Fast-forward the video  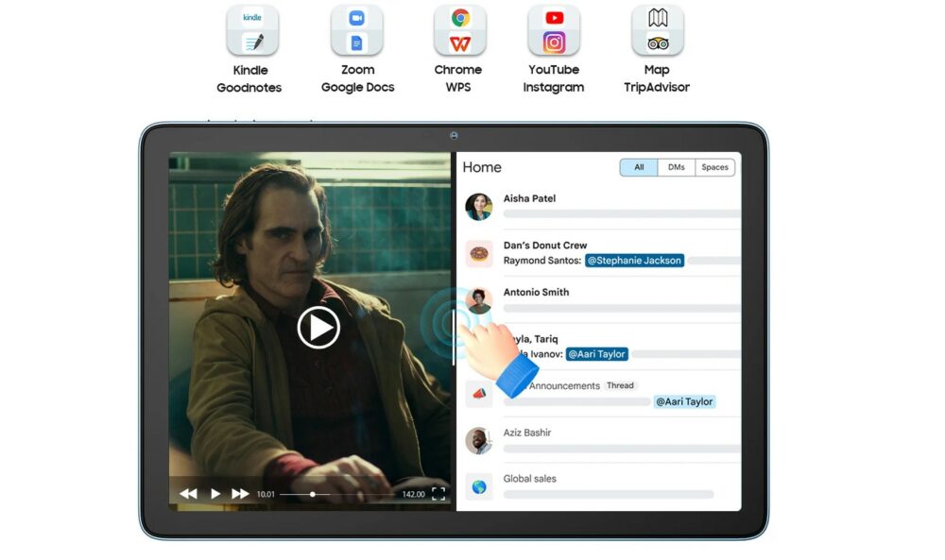(x=240, y=494)
